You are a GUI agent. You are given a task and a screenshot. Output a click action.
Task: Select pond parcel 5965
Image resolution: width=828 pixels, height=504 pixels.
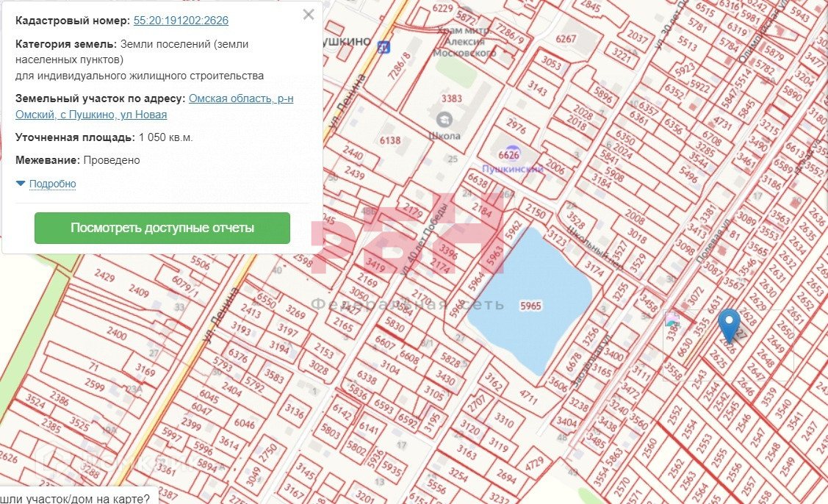(530, 306)
